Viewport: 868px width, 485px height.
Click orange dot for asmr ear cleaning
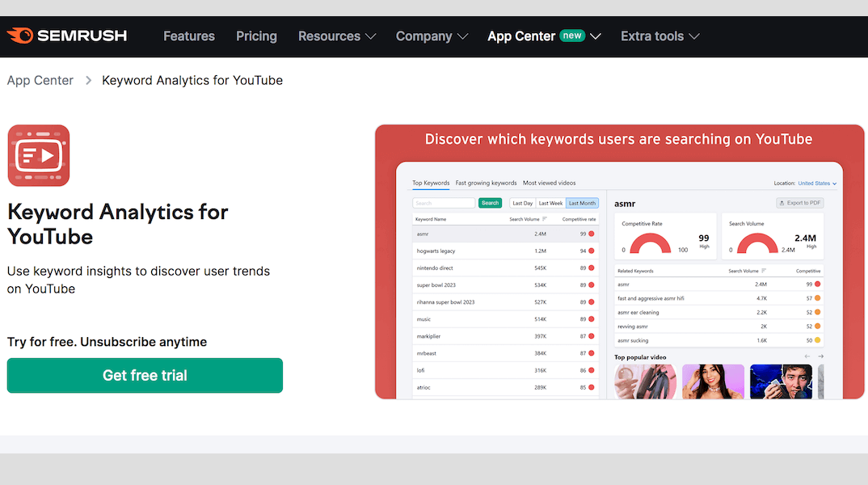tap(818, 312)
